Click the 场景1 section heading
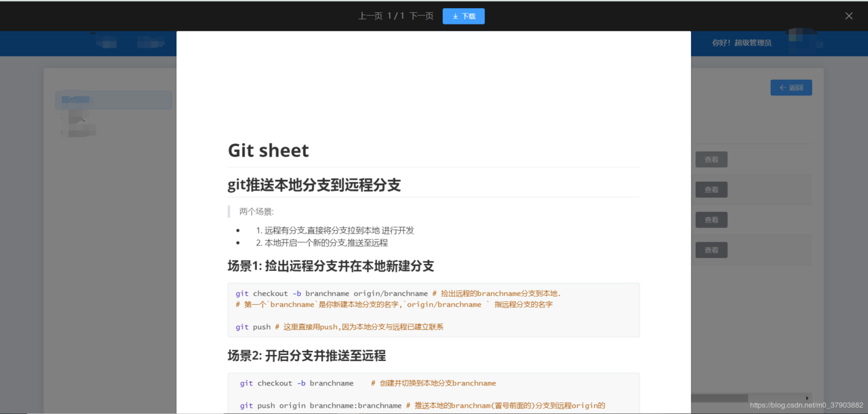This screenshot has height=414, width=868. (x=331, y=265)
